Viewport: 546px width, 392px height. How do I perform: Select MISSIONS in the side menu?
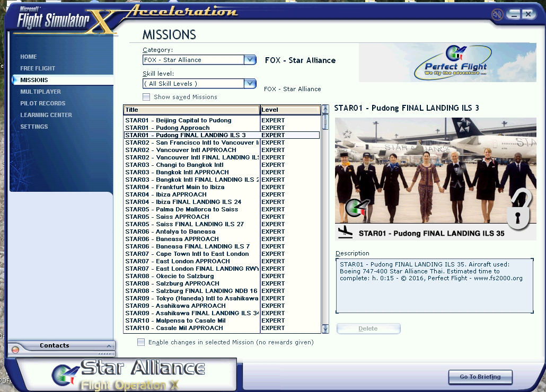(63, 80)
